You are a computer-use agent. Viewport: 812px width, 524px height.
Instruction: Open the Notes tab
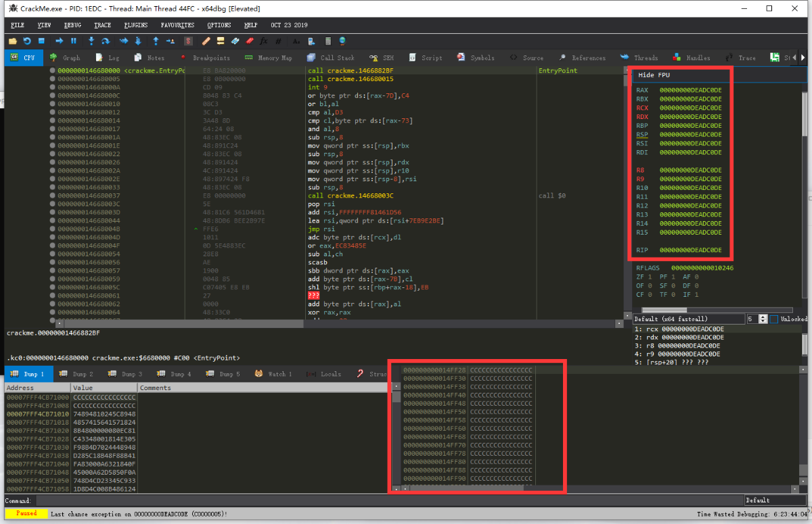[x=149, y=57]
